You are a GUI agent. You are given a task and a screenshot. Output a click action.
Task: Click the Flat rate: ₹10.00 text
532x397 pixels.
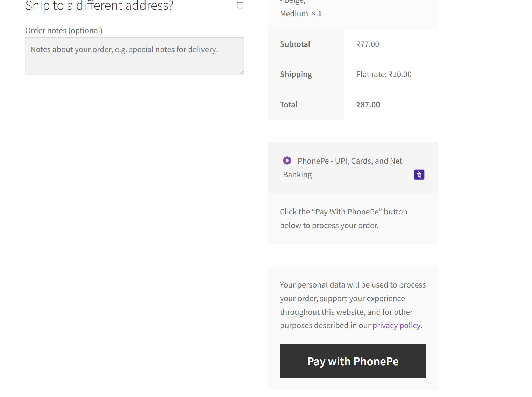(x=384, y=74)
